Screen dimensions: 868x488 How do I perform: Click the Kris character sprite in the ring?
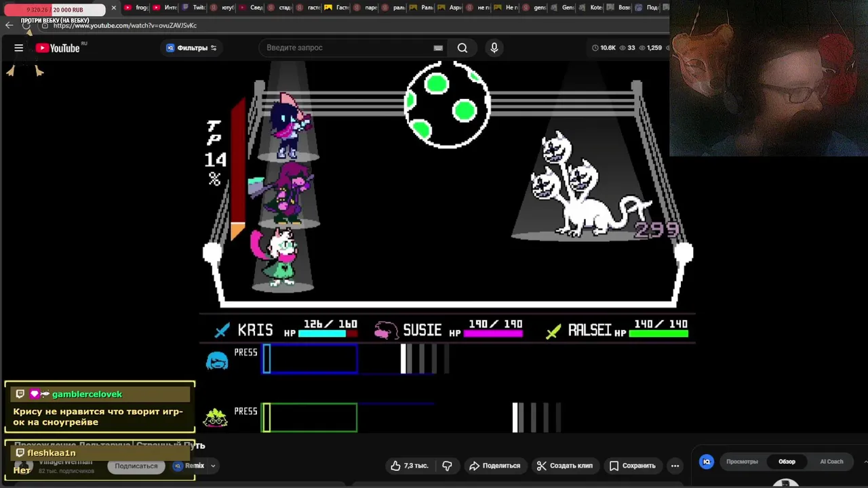coord(291,125)
